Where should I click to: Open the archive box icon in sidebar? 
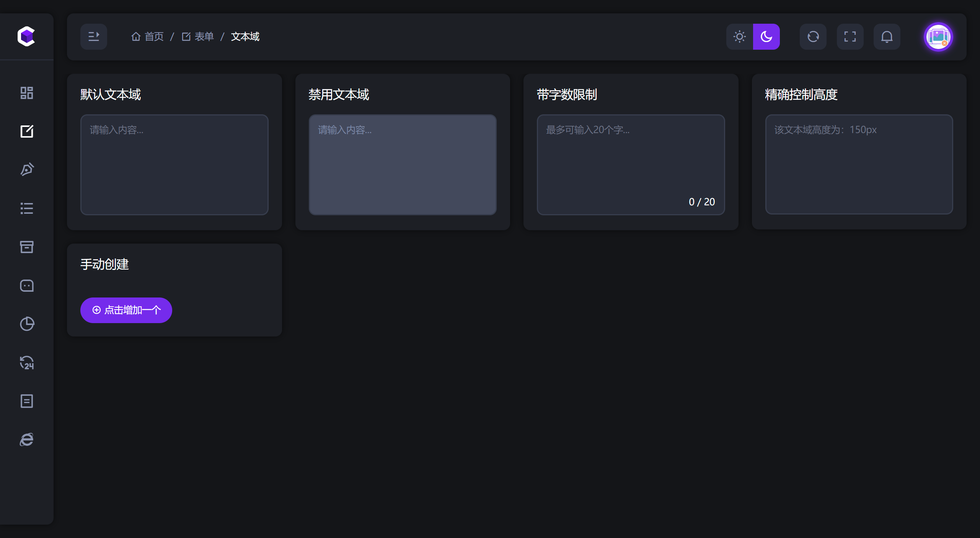pos(26,247)
